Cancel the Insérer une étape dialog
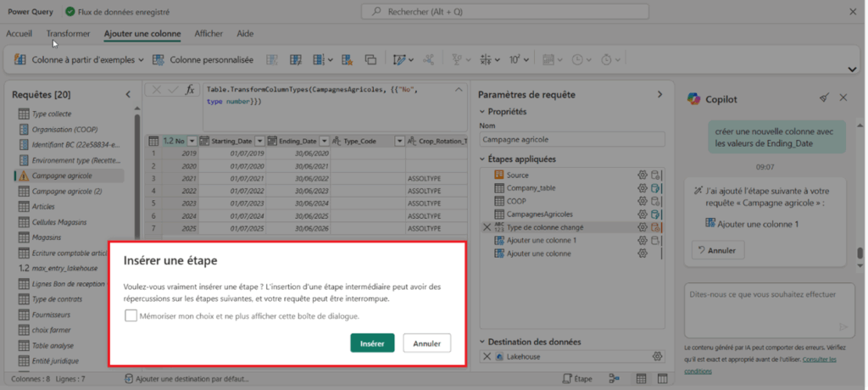The height and width of the screenshot is (390, 868). pyautogui.click(x=426, y=343)
